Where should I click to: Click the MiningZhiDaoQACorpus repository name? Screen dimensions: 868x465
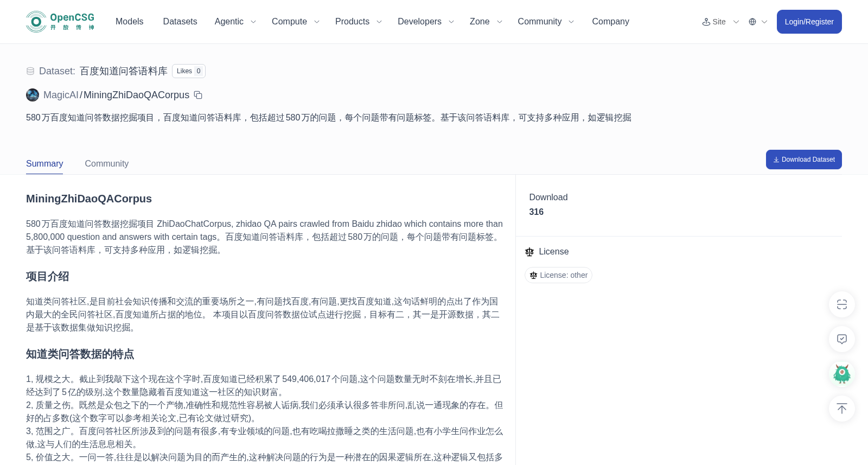tap(136, 95)
